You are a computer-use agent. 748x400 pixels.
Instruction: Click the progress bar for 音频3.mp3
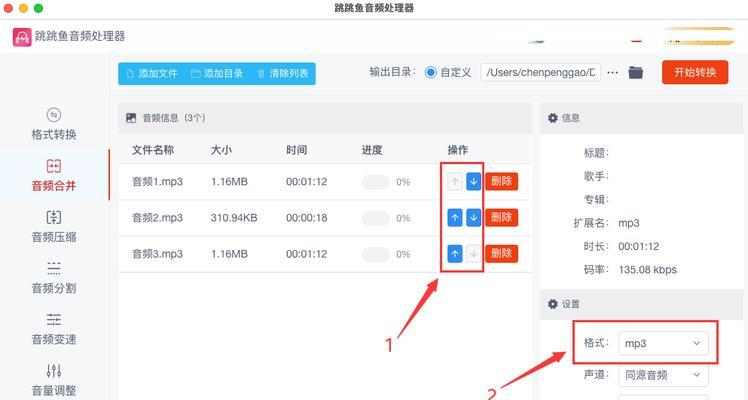tap(376, 254)
